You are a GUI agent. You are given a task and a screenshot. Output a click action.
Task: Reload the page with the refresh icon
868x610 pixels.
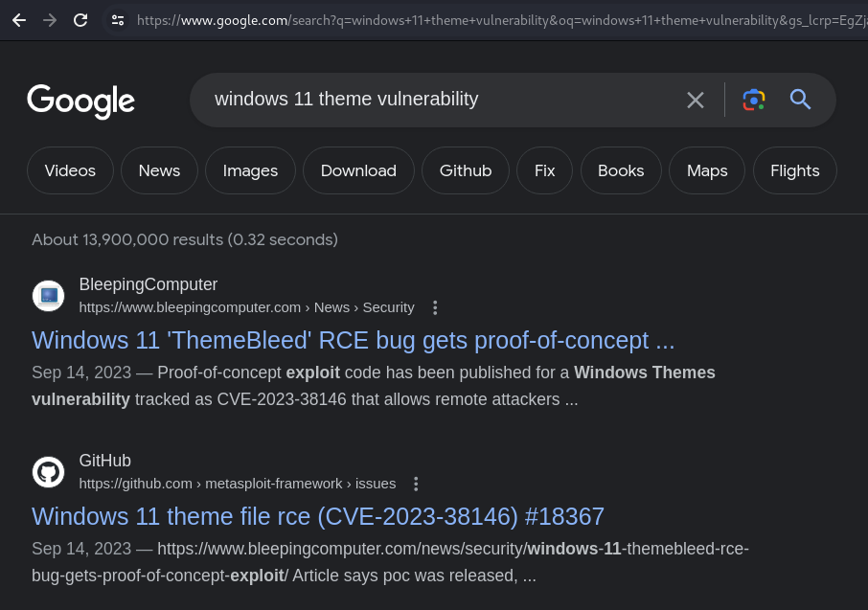[80, 20]
